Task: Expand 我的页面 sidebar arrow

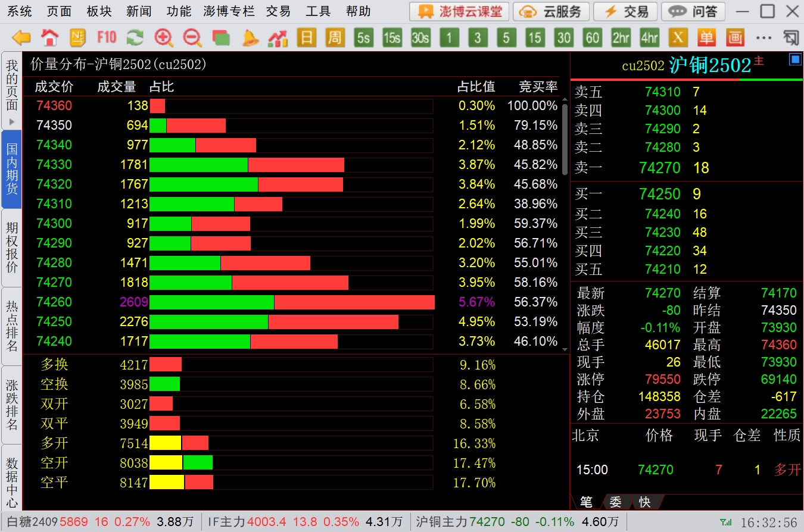Action: [11, 121]
